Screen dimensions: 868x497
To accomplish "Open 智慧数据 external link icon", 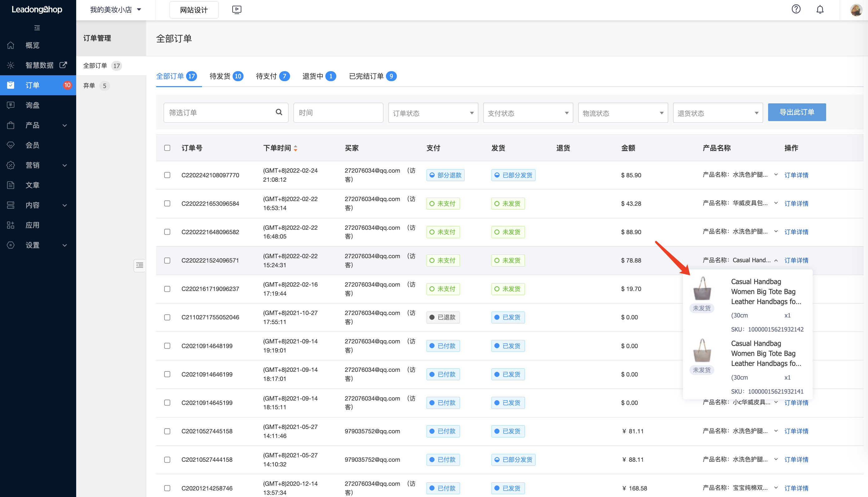I will coord(63,65).
